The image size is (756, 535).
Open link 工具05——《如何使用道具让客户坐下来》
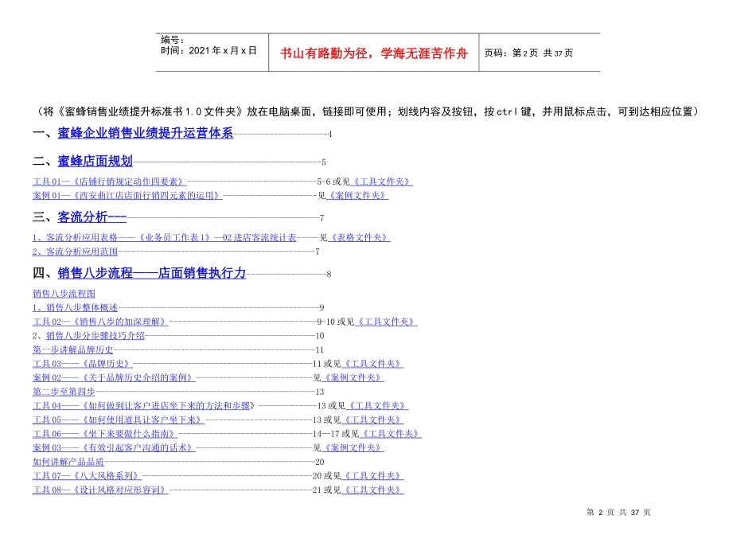pyautogui.click(x=118, y=420)
